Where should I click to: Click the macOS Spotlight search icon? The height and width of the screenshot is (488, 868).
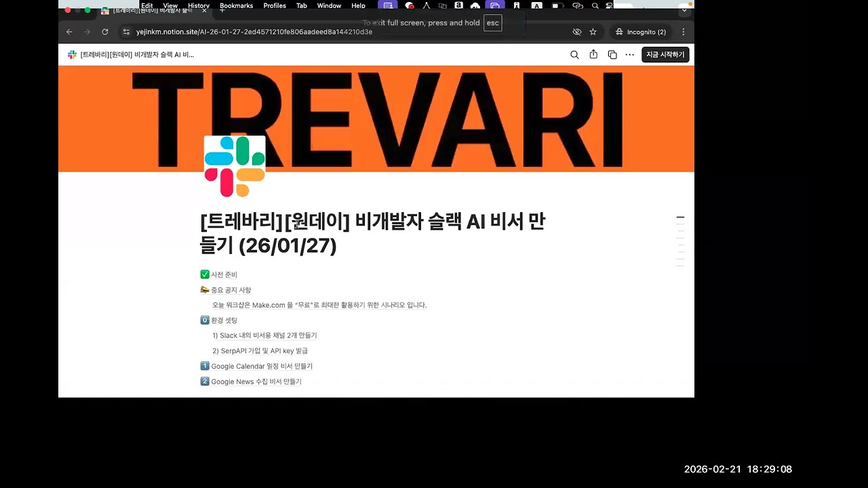595,5
